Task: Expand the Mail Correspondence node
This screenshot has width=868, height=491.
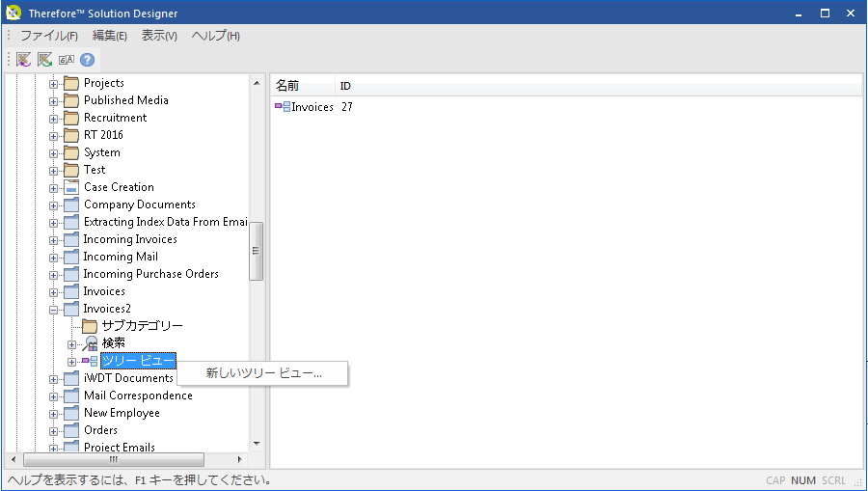Action: point(53,396)
